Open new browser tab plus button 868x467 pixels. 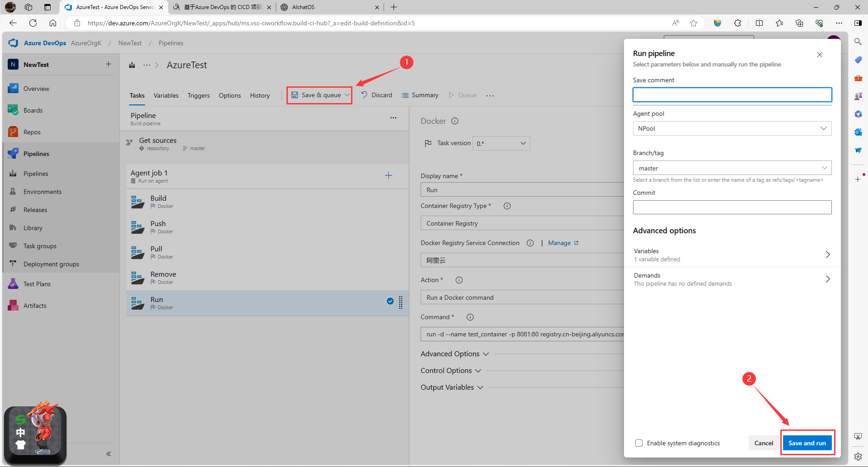(394, 7)
